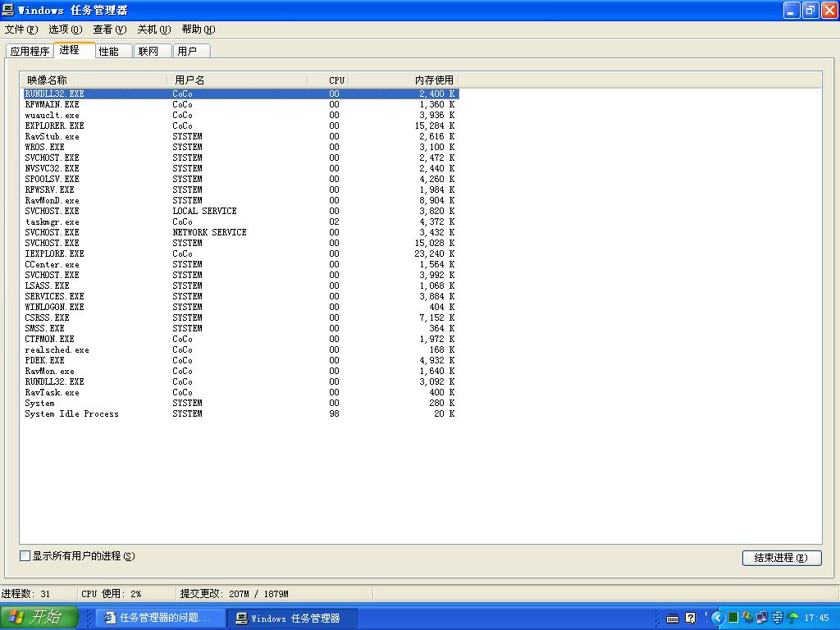Click 提交更改: 207M / 1879M status entry

(234, 594)
